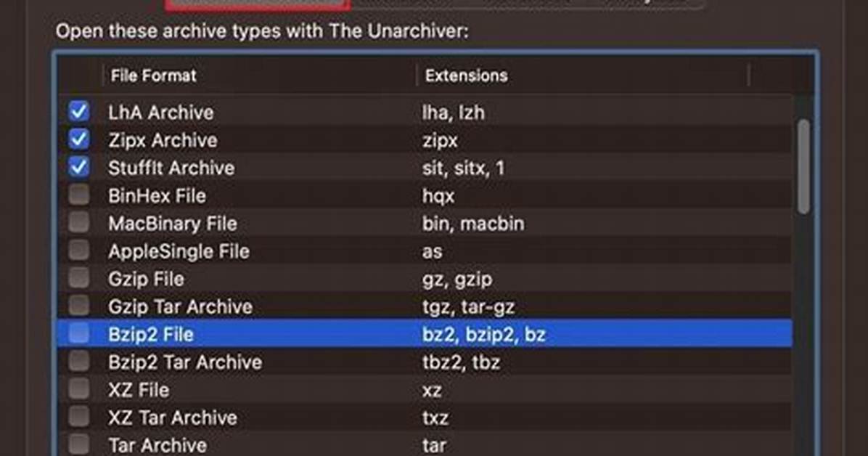
Task: Click the 'txz' extensions cell
Action: click(x=435, y=418)
